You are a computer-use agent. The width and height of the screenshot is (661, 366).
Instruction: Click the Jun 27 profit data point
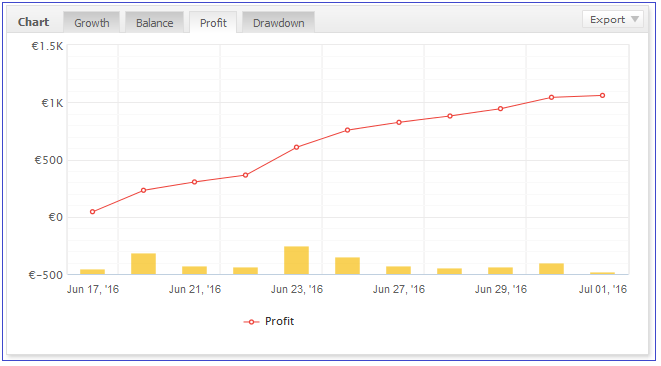(x=399, y=122)
